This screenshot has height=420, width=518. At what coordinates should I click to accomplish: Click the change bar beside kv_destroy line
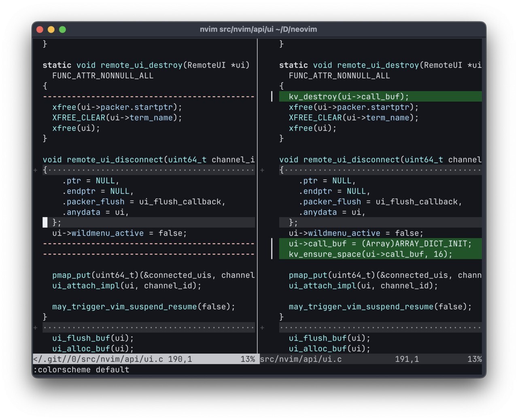click(x=272, y=96)
